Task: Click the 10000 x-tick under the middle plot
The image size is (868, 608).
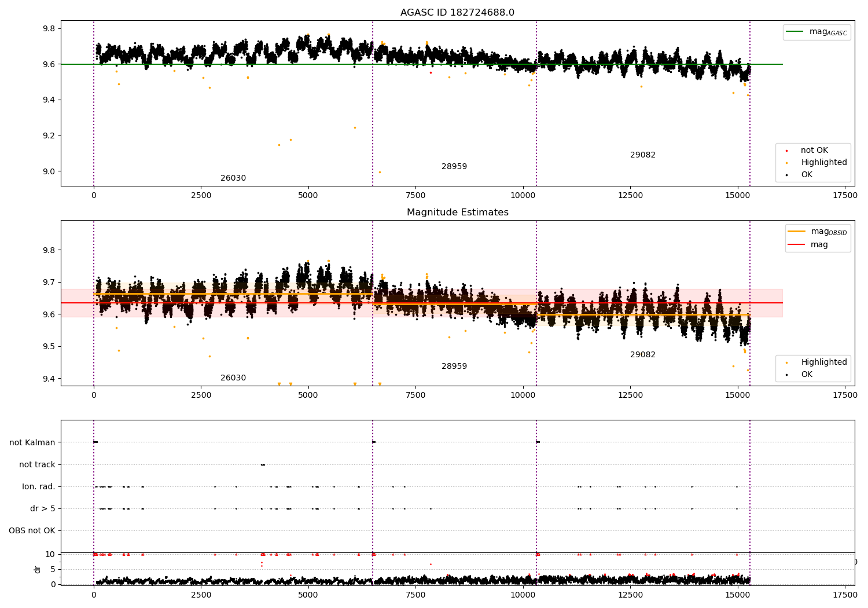Action: (x=523, y=395)
